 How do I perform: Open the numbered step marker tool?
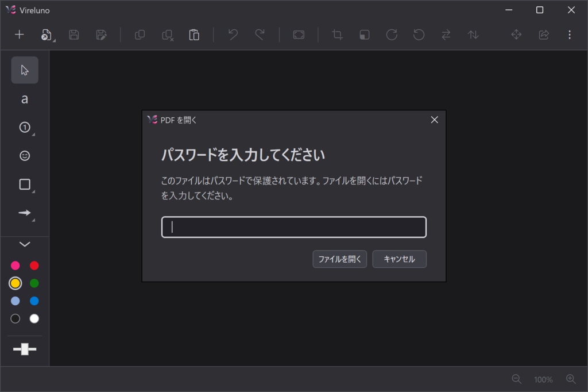[x=25, y=128]
